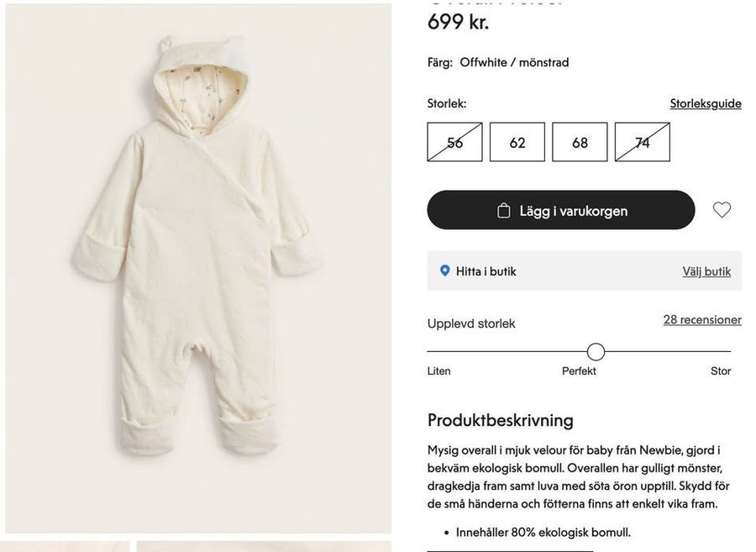This screenshot has height=552, width=756.
Task: Click the Liten end of the size scale
Action: click(438, 371)
